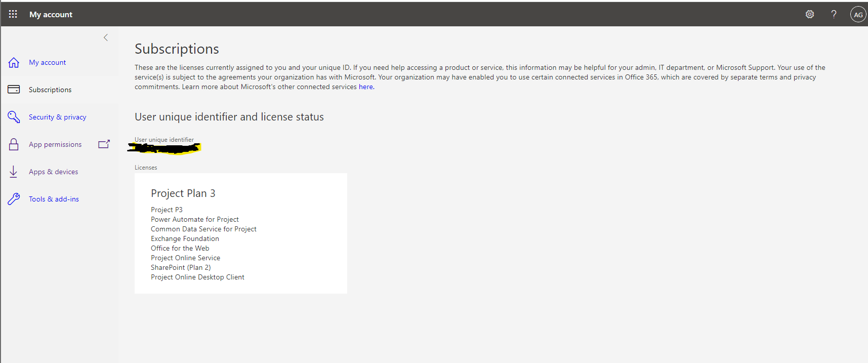This screenshot has height=363, width=868.
Task: Click the Subscriptions page heading
Action: [x=177, y=49]
